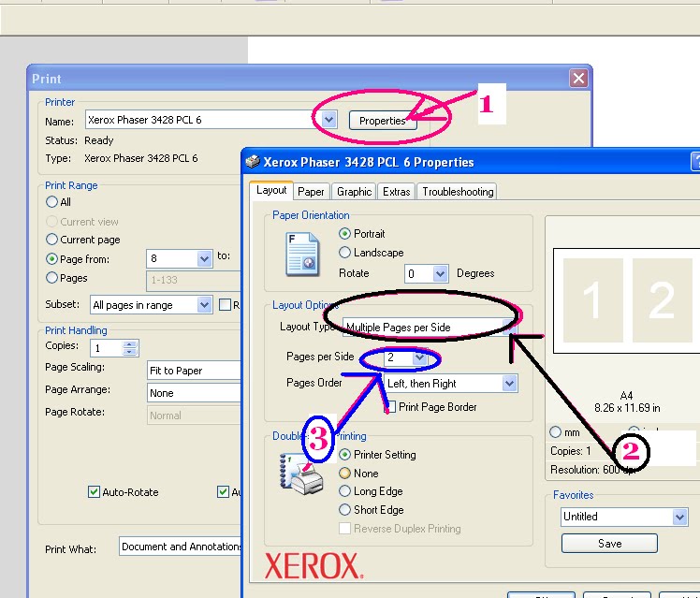Viewport: 700px width, 598px height.
Task: Click the Xerox logo
Action: [x=314, y=566]
